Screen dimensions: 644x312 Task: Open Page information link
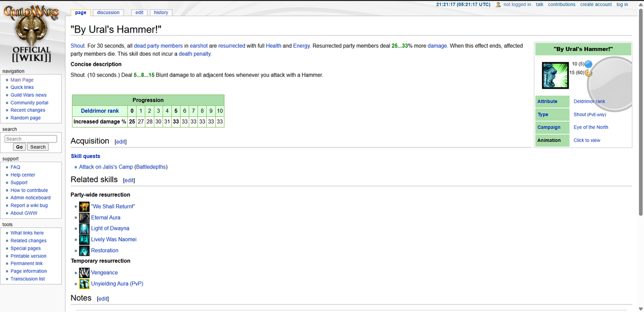coord(29,271)
